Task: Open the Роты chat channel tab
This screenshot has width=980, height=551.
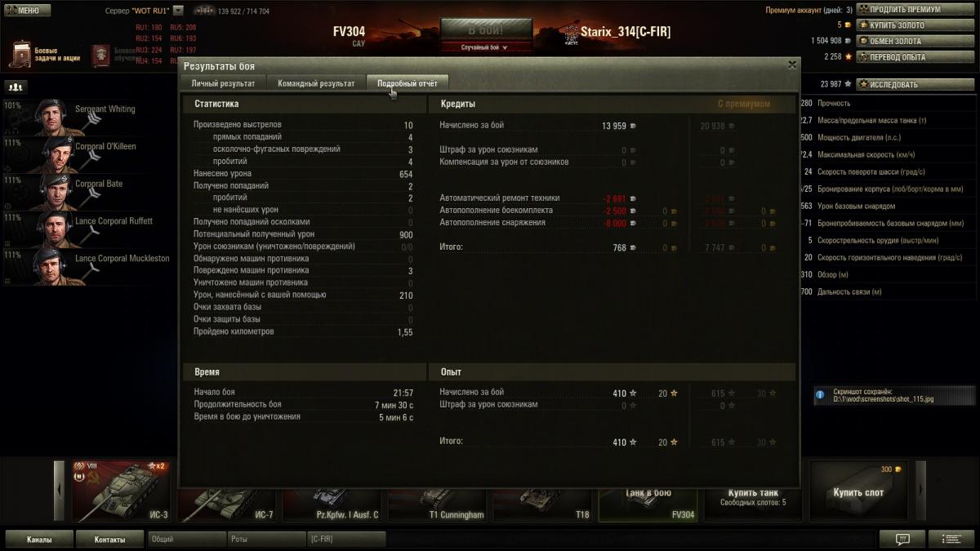Action: click(266, 540)
